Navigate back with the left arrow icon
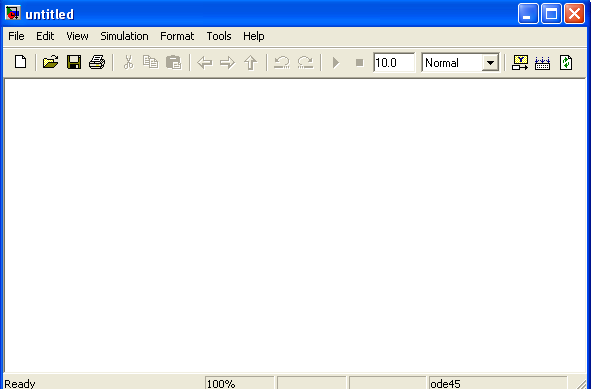The image size is (591, 389). coord(205,63)
